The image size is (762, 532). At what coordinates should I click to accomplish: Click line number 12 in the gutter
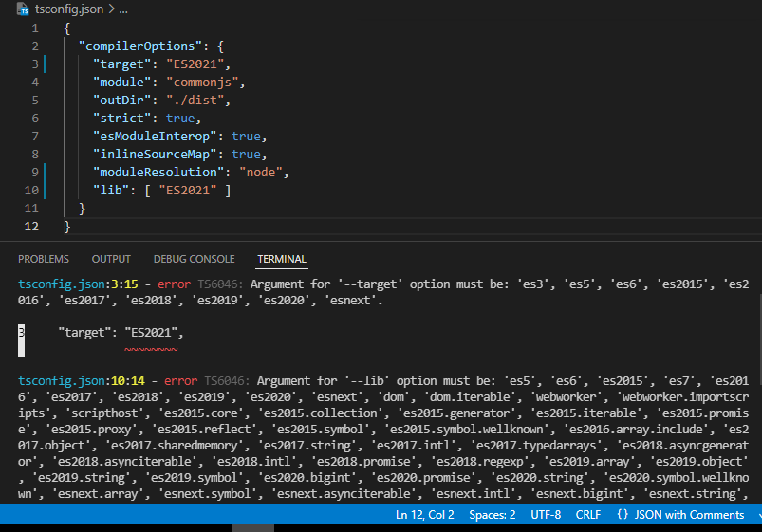(31, 227)
